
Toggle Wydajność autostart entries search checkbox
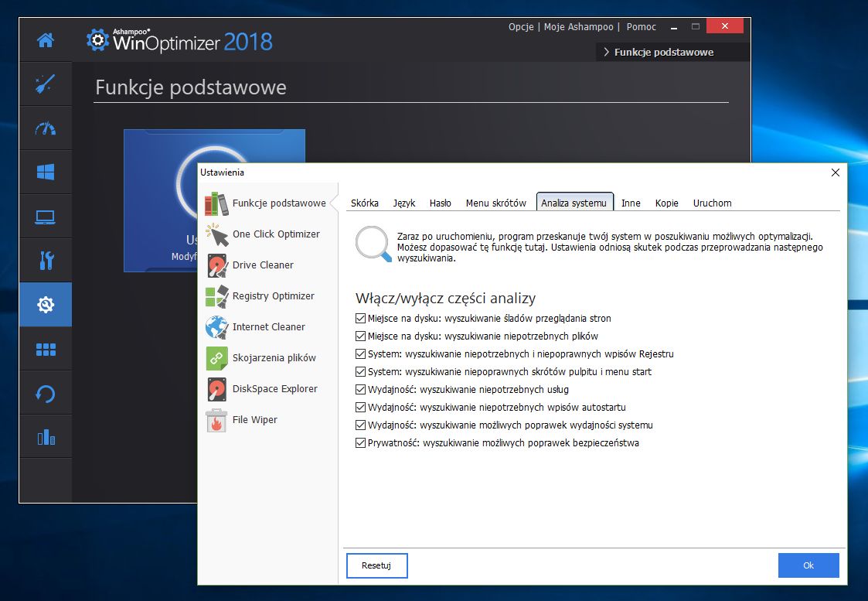click(x=360, y=407)
